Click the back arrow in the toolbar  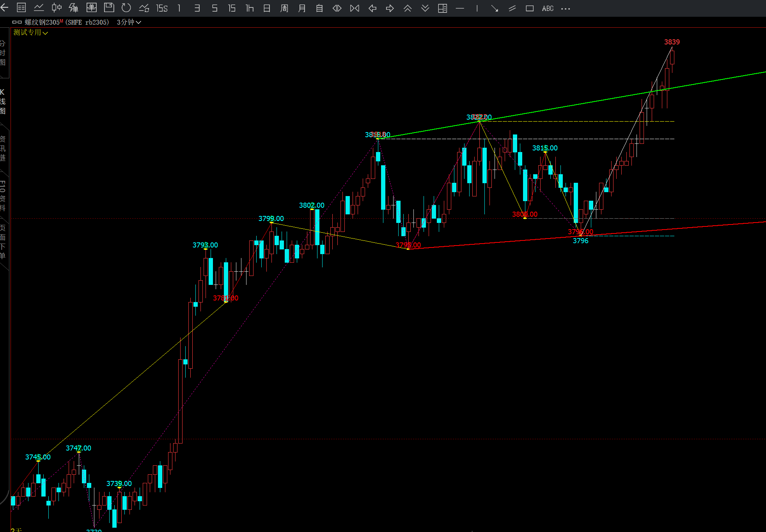pos(4,8)
